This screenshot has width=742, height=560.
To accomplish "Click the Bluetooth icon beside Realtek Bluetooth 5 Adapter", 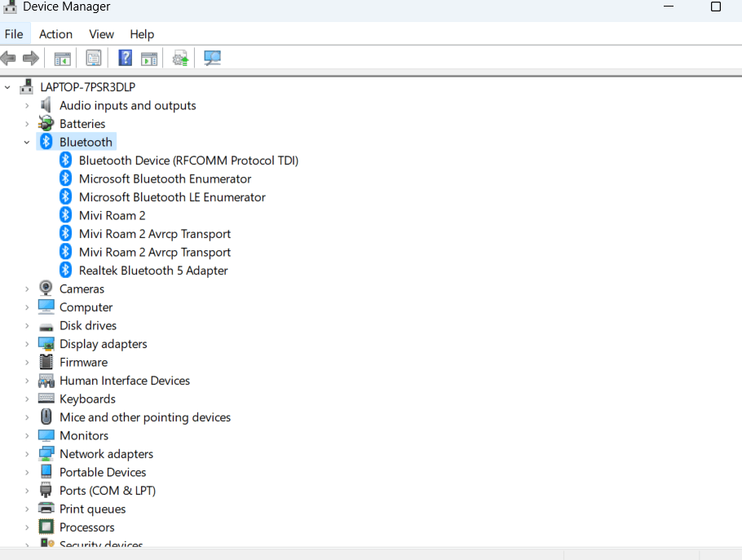I will 65,270.
